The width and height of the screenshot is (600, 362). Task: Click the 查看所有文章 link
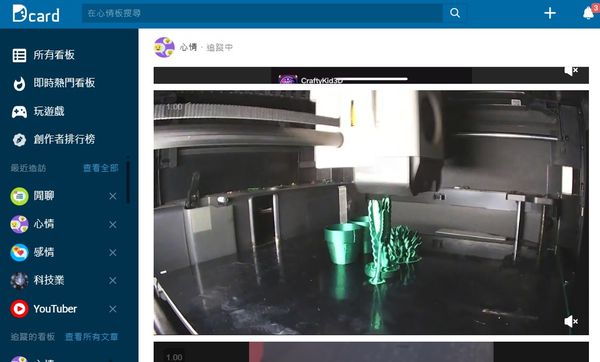[91, 337]
